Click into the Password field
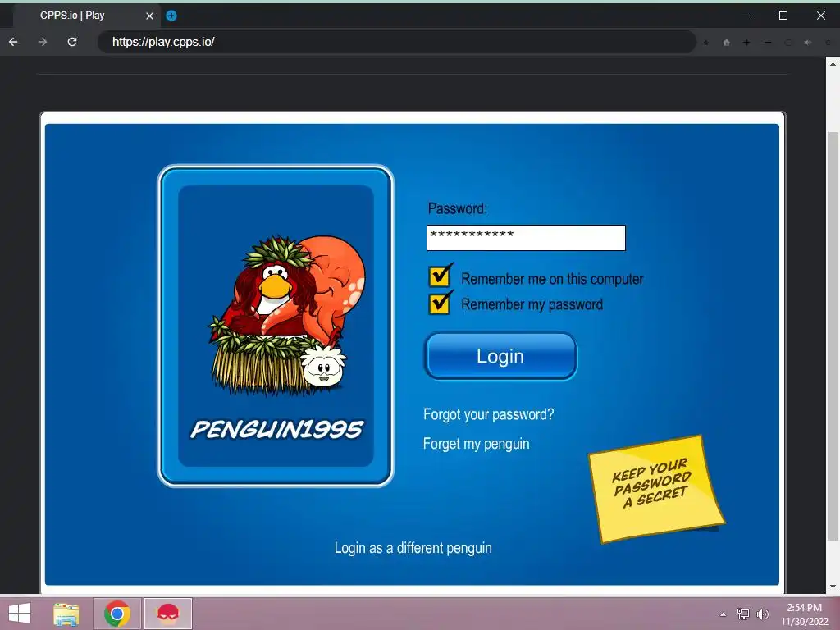Viewport: 840px width, 630px height. pyautogui.click(x=526, y=238)
